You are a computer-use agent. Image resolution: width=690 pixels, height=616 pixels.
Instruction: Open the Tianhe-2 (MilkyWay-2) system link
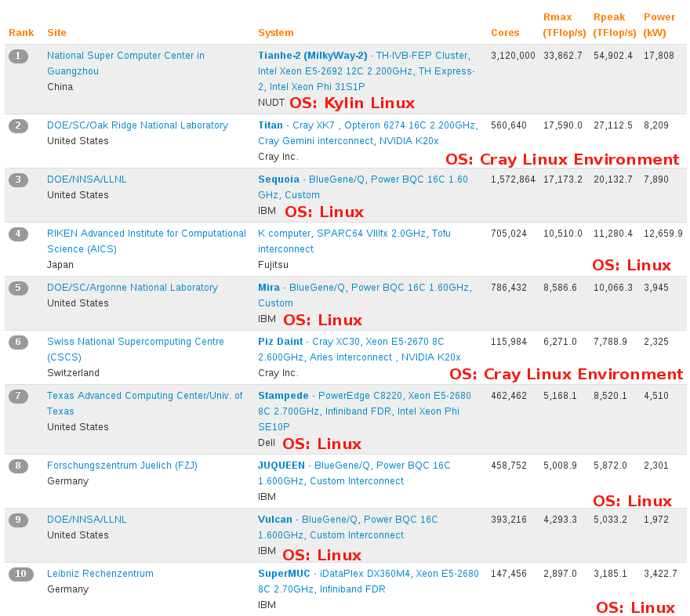(x=366, y=71)
